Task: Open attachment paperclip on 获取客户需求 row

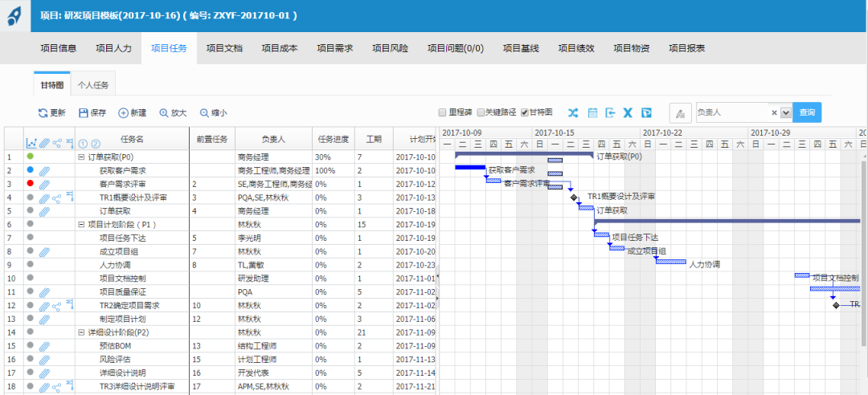Action: click(44, 171)
